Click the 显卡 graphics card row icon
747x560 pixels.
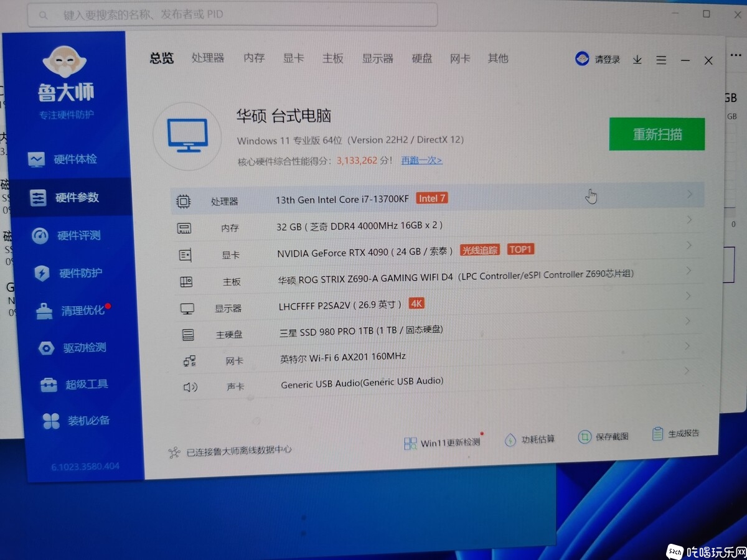click(x=185, y=255)
